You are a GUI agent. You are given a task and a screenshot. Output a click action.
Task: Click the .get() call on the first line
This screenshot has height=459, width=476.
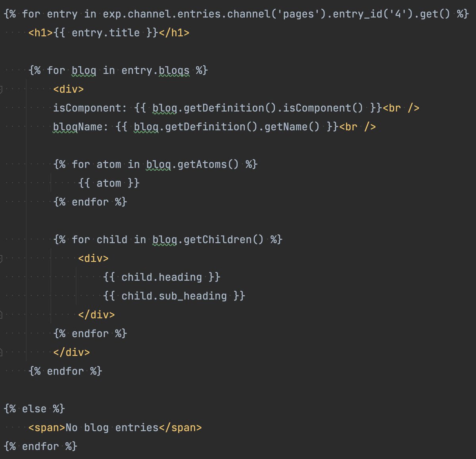pyautogui.click(x=432, y=14)
